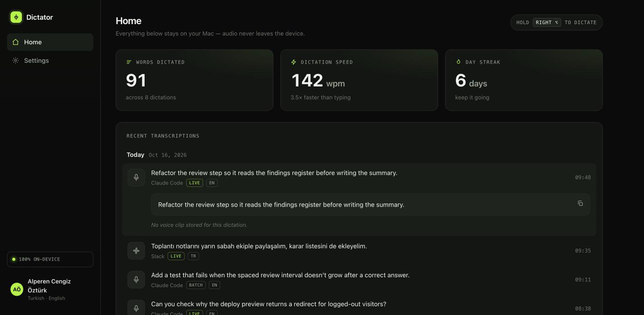Expand the Add a test that fails row
This screenshot has width=644, height=315.
tap(359, 279)
